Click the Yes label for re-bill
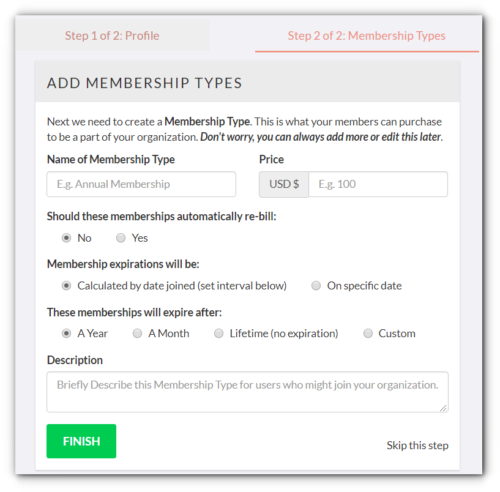Screen dimensions: 500x492 [140, 238]
